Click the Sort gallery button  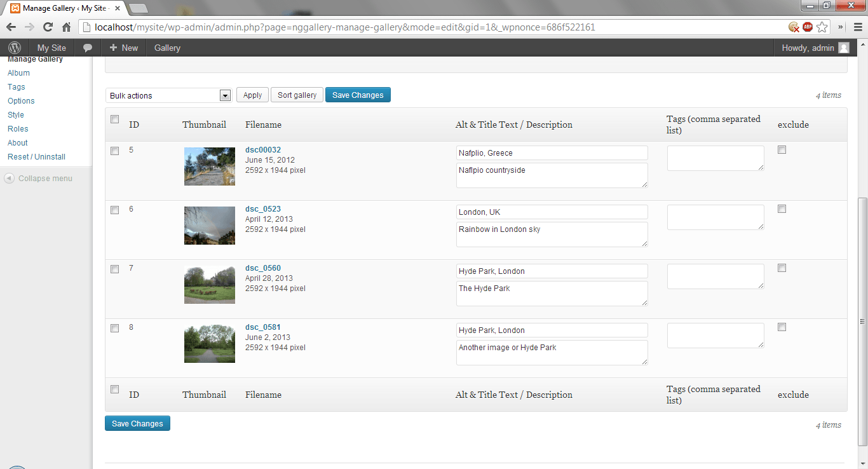[x=297, y=95]
